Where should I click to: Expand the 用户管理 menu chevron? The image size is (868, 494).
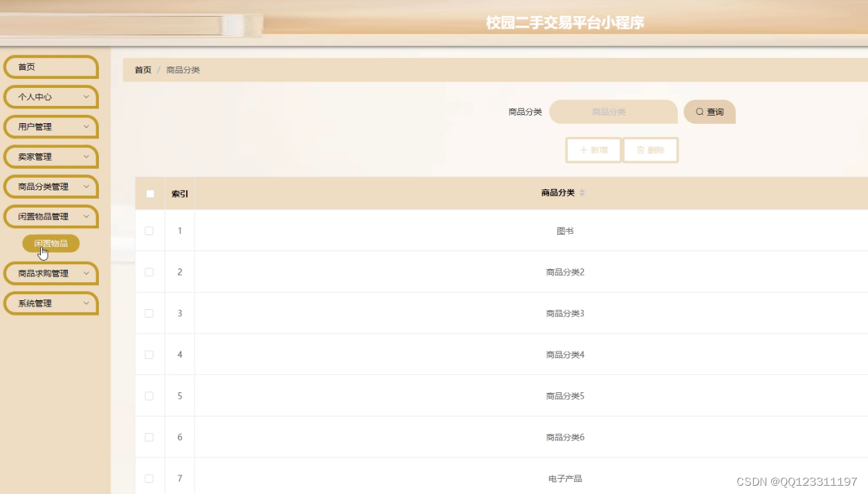86,127
